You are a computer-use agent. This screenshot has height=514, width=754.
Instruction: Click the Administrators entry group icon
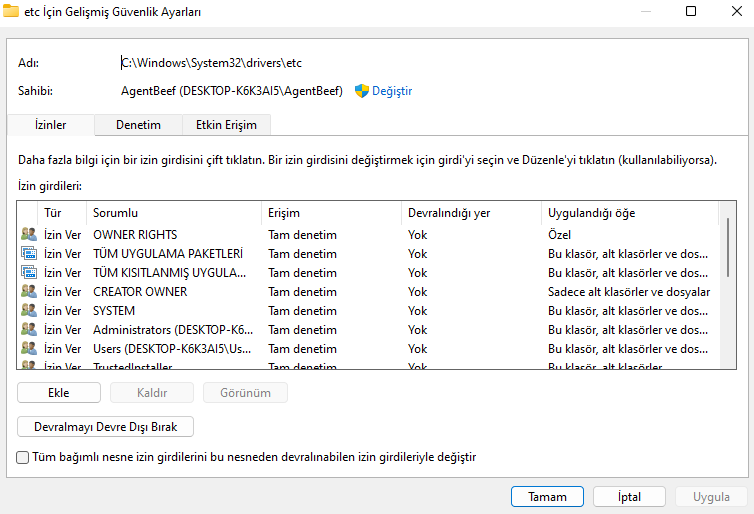click(29, 329)
